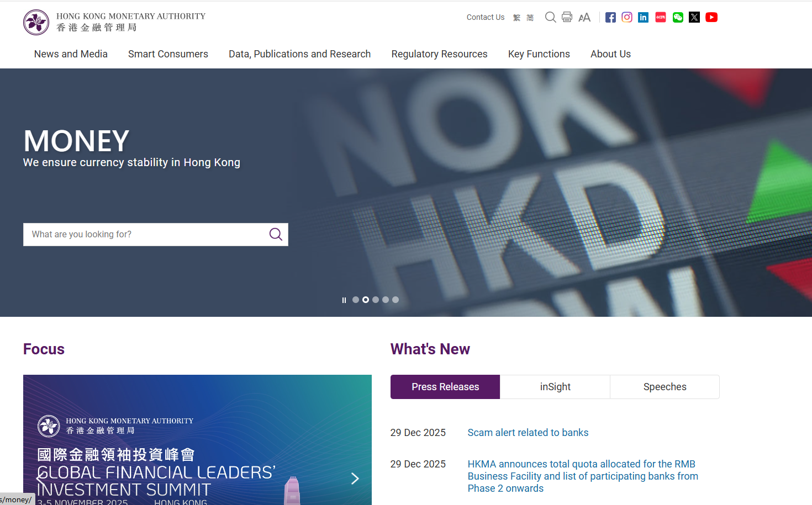Image resolution: width=812 pixels, height=505 pixels.
Task: Click the X (Twitter) icon
Action: (694, 17)
